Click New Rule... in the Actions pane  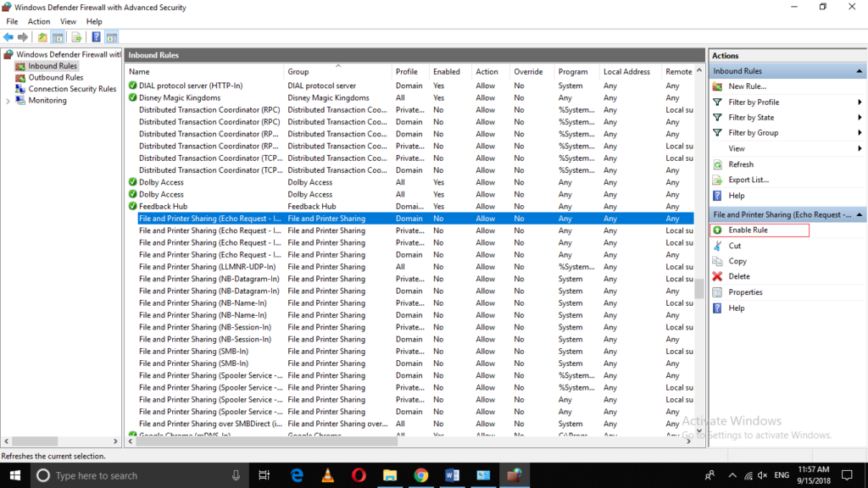click(x=747, y=86)
